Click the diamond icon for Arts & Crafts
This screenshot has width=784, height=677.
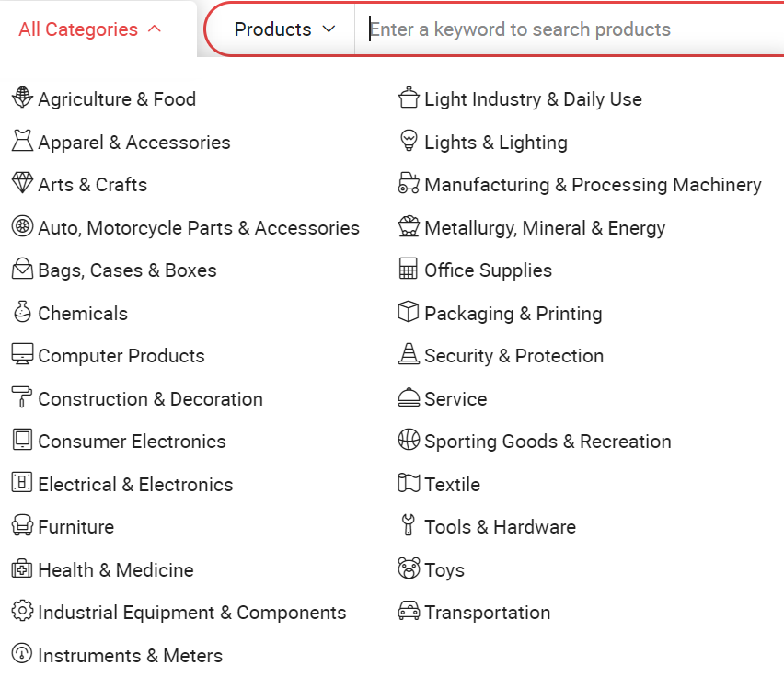[x=22, y=183]
